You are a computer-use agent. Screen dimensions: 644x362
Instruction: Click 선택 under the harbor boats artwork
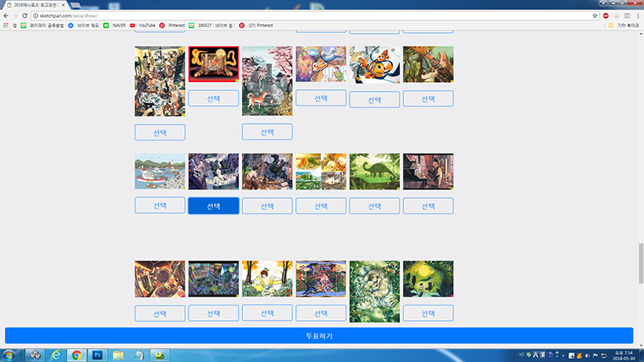pos(159,206)
